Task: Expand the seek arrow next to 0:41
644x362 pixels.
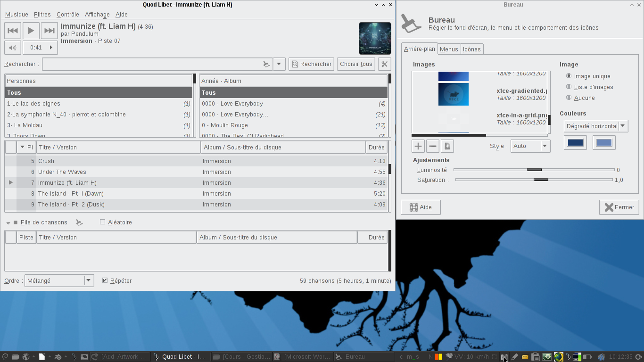Action: click(51, 47)
